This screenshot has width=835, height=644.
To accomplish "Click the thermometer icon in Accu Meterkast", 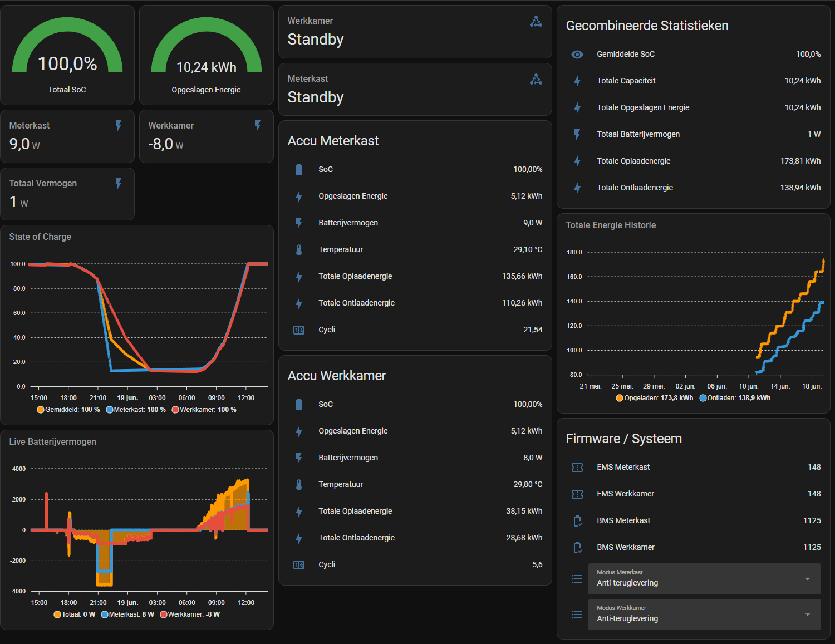I will tap(299, 250).
